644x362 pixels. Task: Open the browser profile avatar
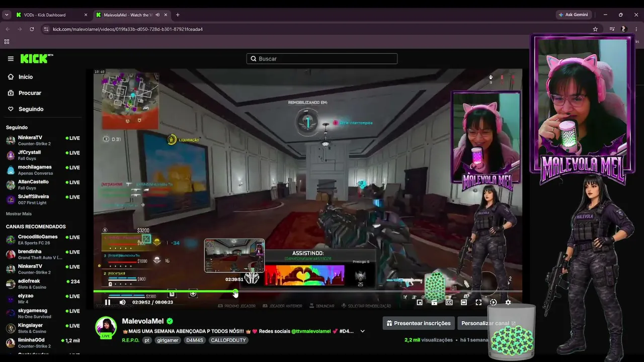[624, 29]
